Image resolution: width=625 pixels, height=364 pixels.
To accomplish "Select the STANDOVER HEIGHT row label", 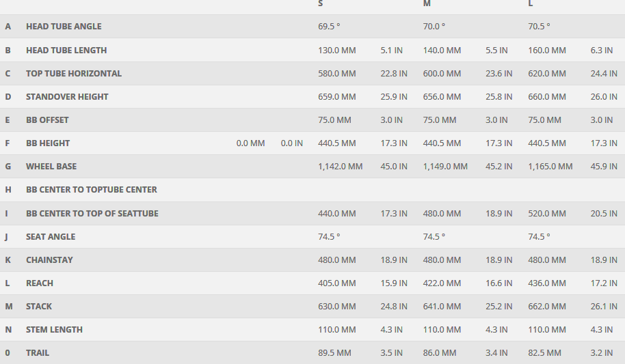I will pyautogui.click(x=67, y=97).
